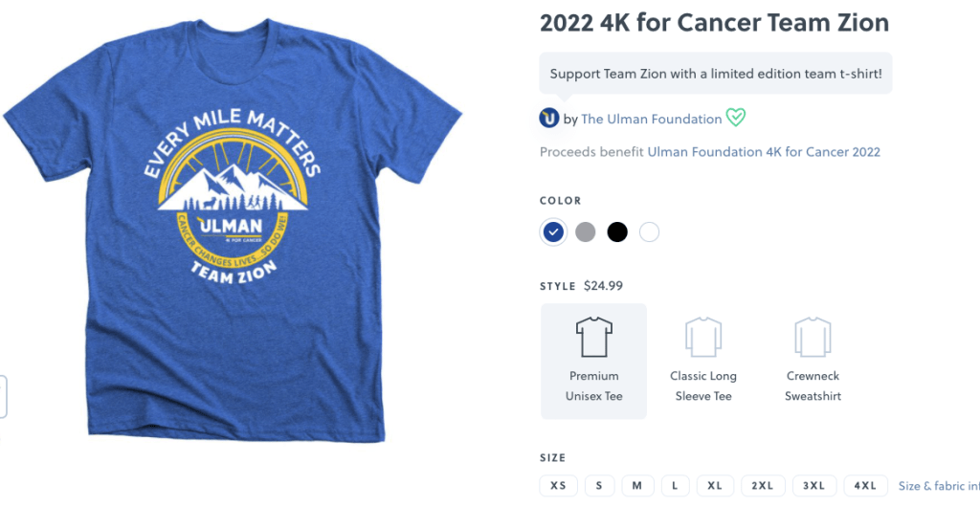
Task: Pick size 3XL
Action: click(x=813, y=485)
